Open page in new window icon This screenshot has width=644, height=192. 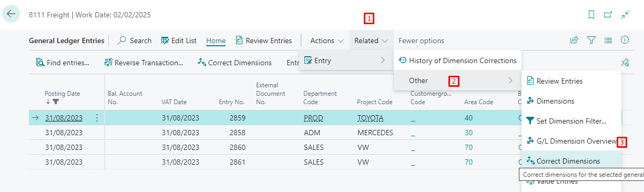click(x=608, y=15)
